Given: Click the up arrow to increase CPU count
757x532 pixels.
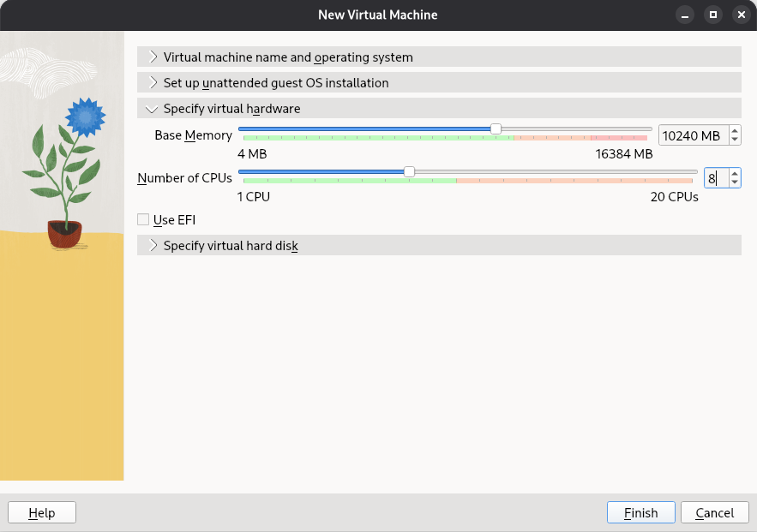Looking at the screenshot, I should [734, 173].
